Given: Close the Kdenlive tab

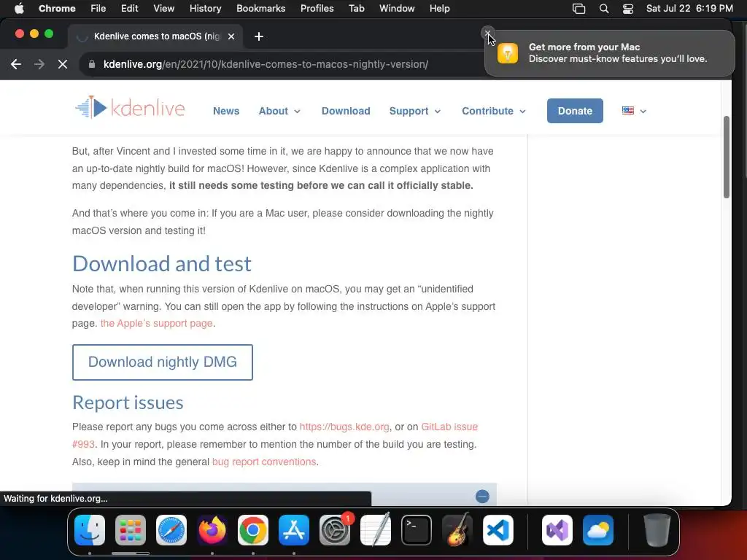Looking at the screenshot, I should click(x=231, y=36).
